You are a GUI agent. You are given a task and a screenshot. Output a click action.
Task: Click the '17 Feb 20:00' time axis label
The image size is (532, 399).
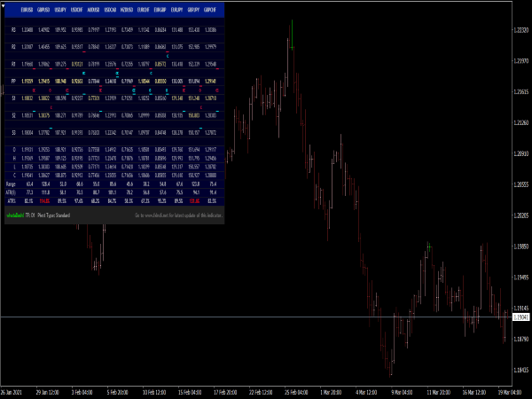225,393
